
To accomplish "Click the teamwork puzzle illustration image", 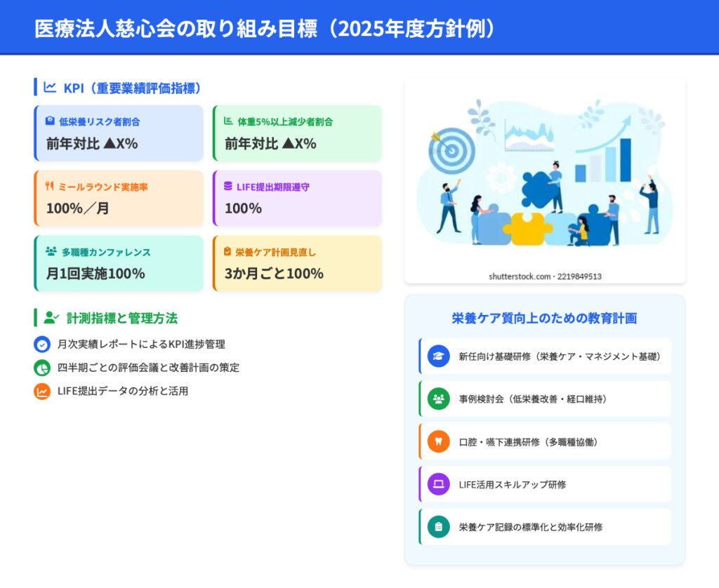I will (544, 175).
